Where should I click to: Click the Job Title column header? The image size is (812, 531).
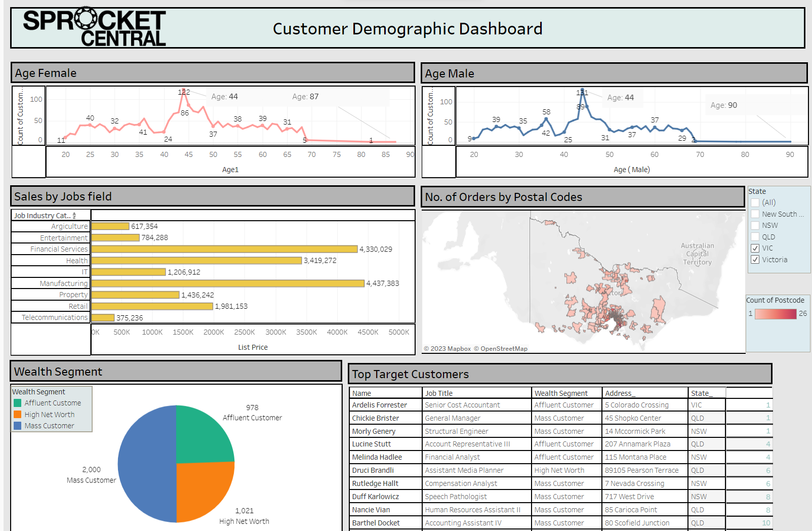(439, 393)
